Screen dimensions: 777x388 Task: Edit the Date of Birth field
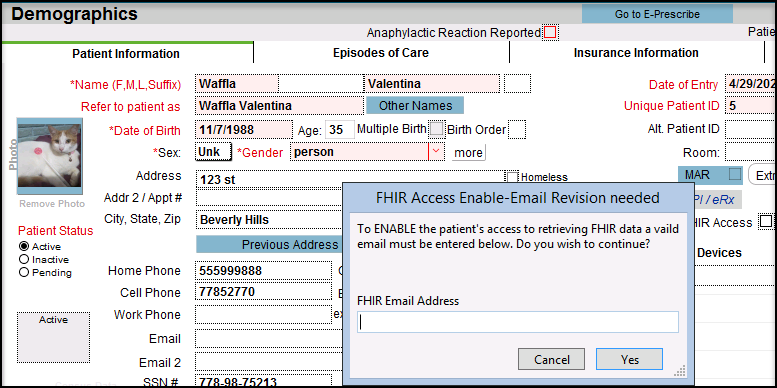pyautogui.click(x=244, y=130)
